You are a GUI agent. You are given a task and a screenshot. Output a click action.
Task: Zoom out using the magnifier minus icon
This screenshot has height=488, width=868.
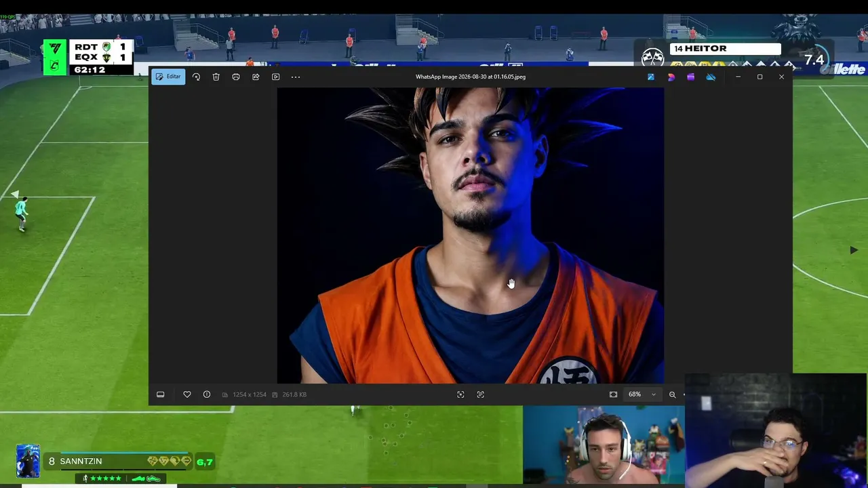(x=673, y=394)
